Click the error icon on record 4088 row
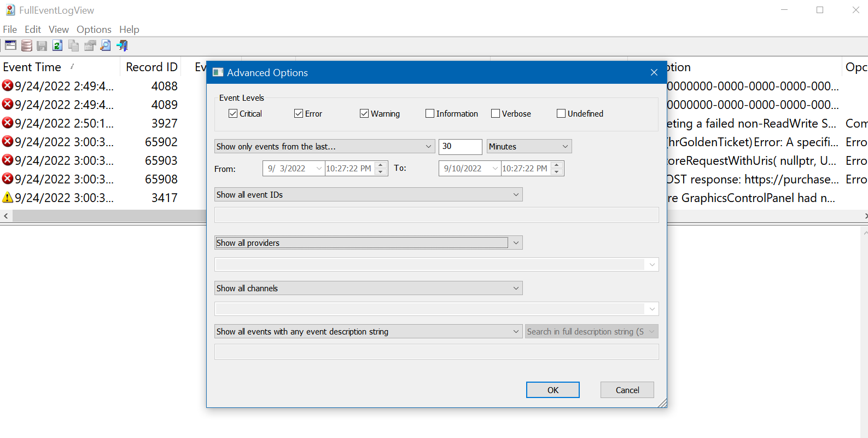This screenshot has width=868, height=438. pos(8,85)
